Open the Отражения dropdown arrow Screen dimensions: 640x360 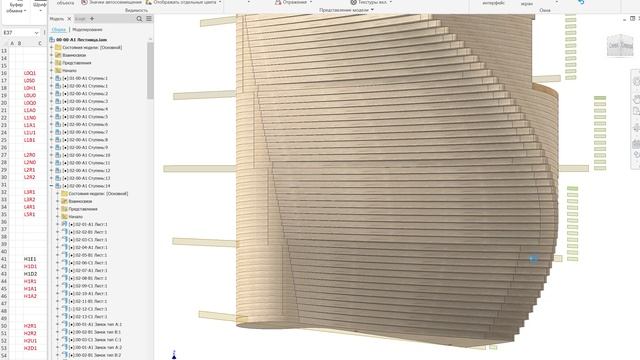tap(311, 2)
